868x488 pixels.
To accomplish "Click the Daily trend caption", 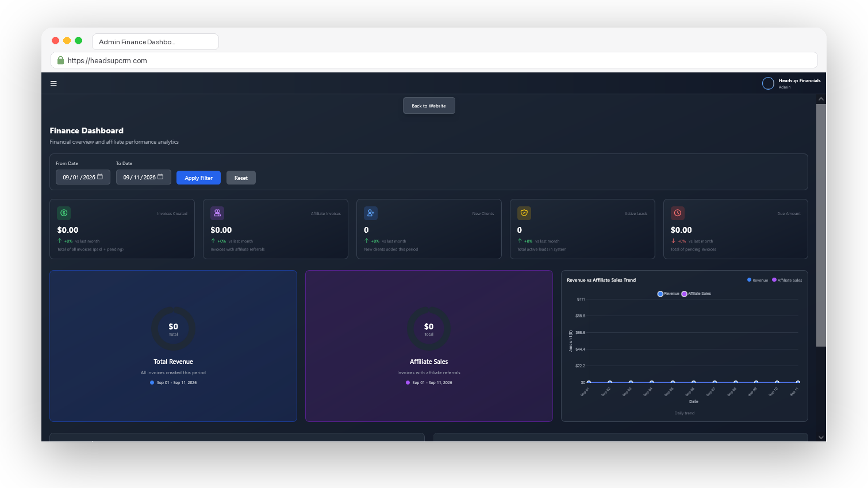I will pos(684,413).
